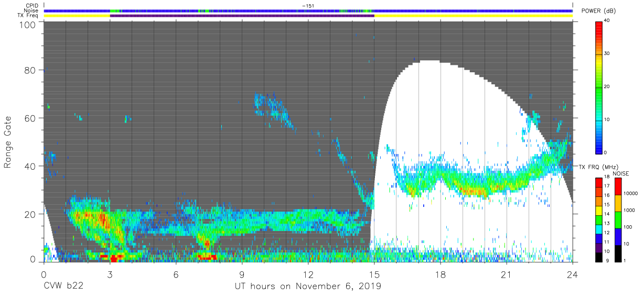Click the 1 tick on NOISE scale

click(625, 260)
